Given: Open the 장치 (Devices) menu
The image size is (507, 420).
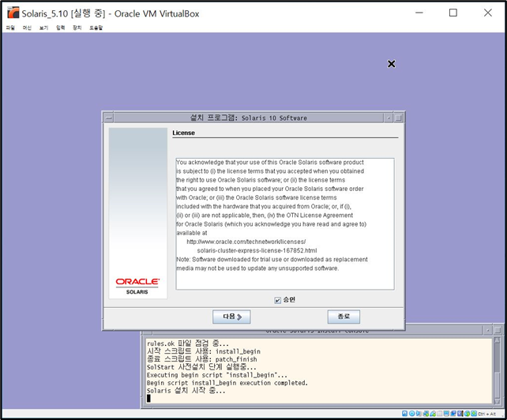Looking at the screenshot, I should pos(77,28).
